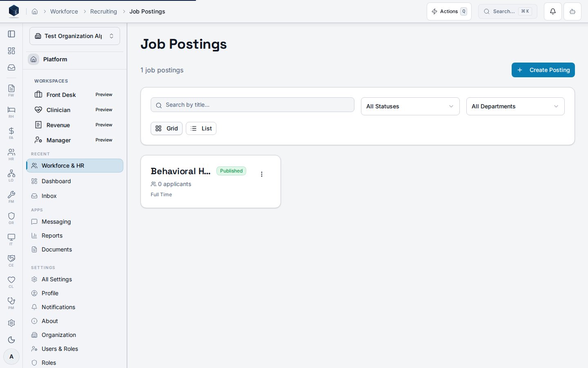Open settings gear in left rail

click(x=11, y=323)
